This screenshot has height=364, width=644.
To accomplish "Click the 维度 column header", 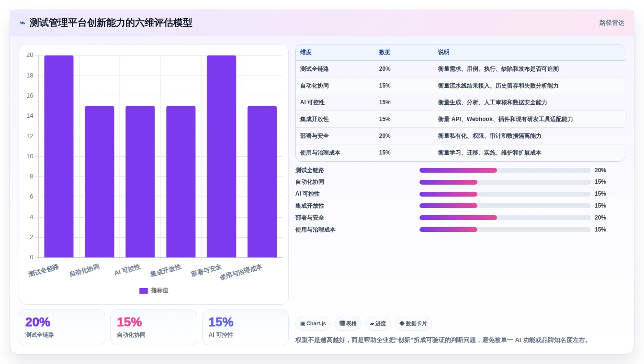I will click(306, 53).
